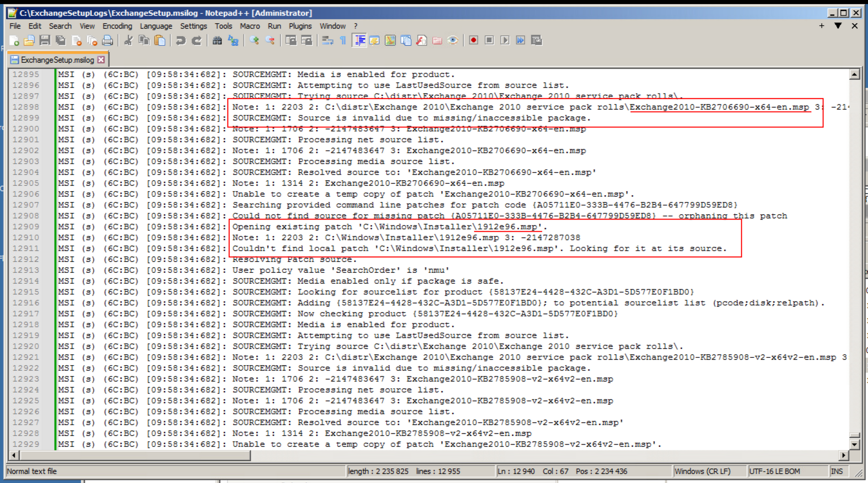
Task: Click the Redo arrow icon
Action: click(196, 41)
